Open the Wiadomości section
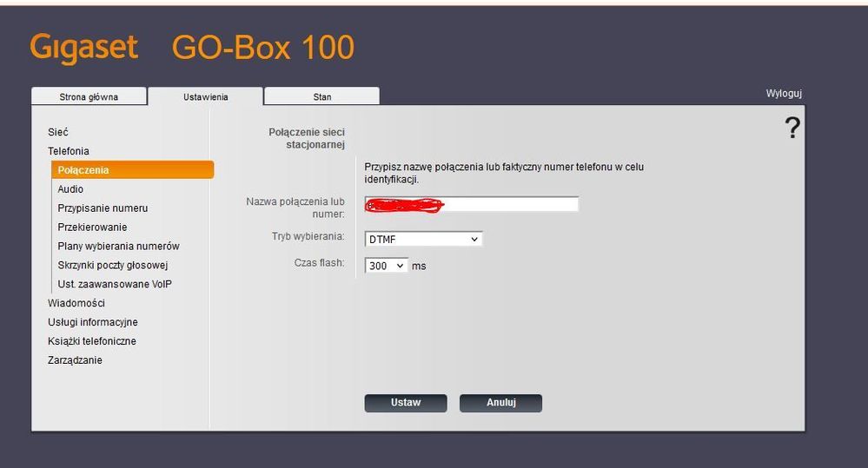Screen dimensions: 868x468 [x=76, y=304]
